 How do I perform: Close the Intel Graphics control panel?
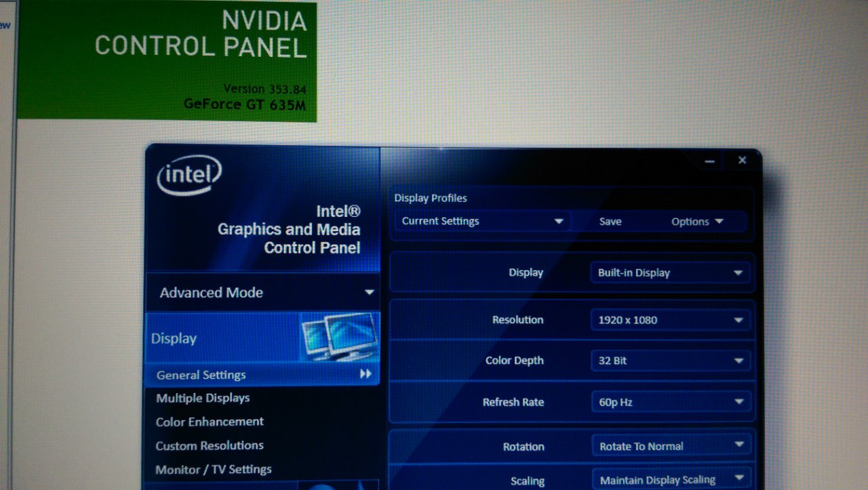[x=742, y=161]
